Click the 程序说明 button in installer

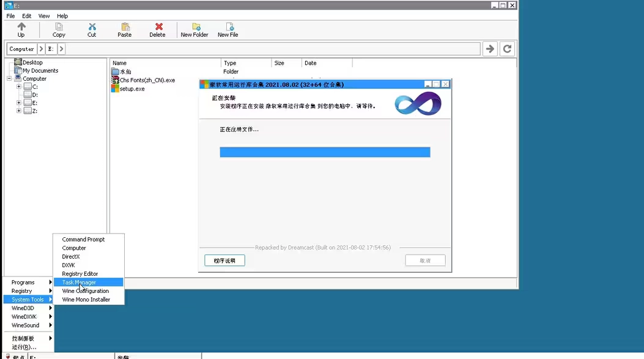(x=224, y=261)
